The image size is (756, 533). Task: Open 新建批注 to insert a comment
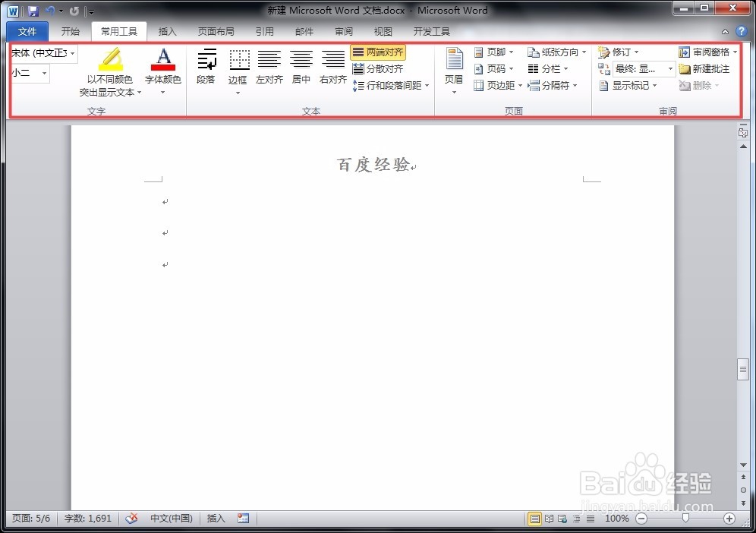coord(706,68)
